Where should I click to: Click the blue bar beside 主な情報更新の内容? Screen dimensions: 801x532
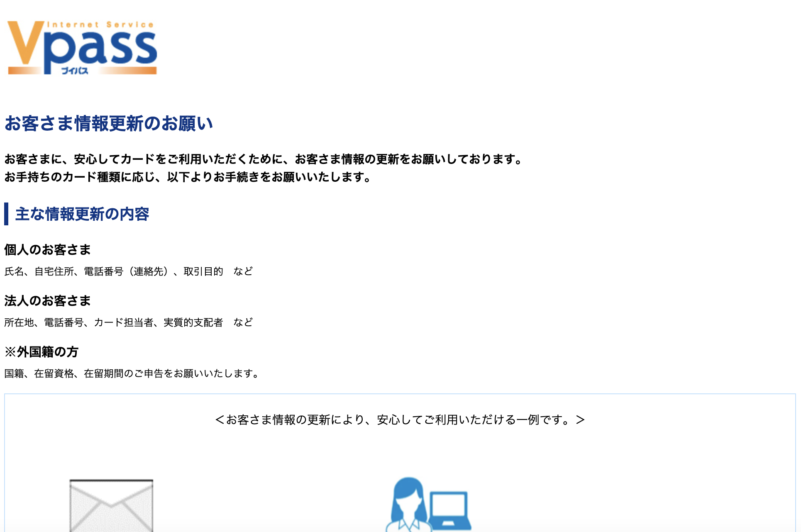tap(7, 213)
